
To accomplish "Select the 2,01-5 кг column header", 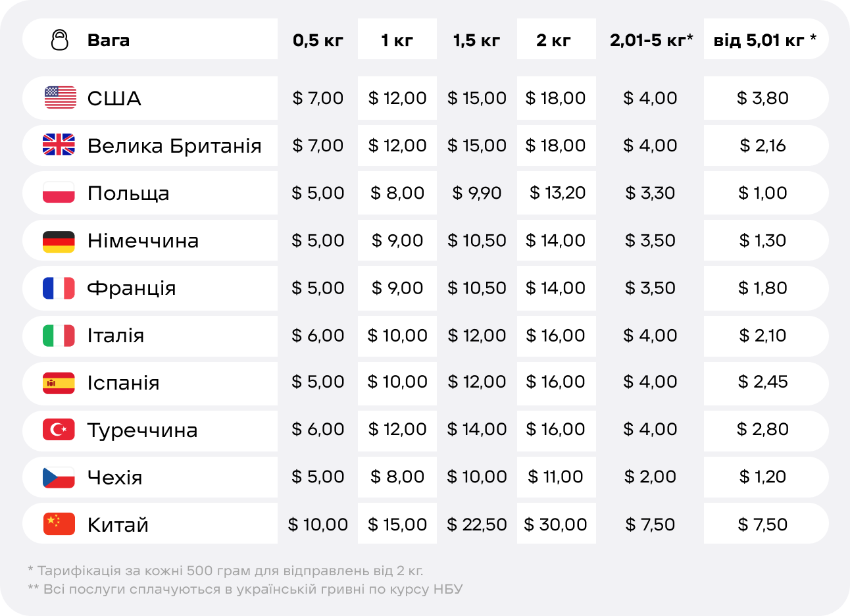I will tap(651, 40).
